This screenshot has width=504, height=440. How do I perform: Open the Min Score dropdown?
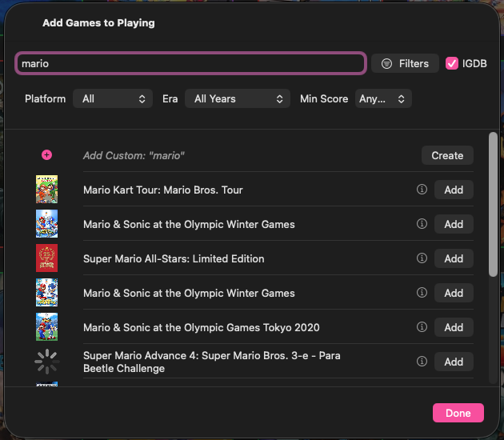[383, 98]
